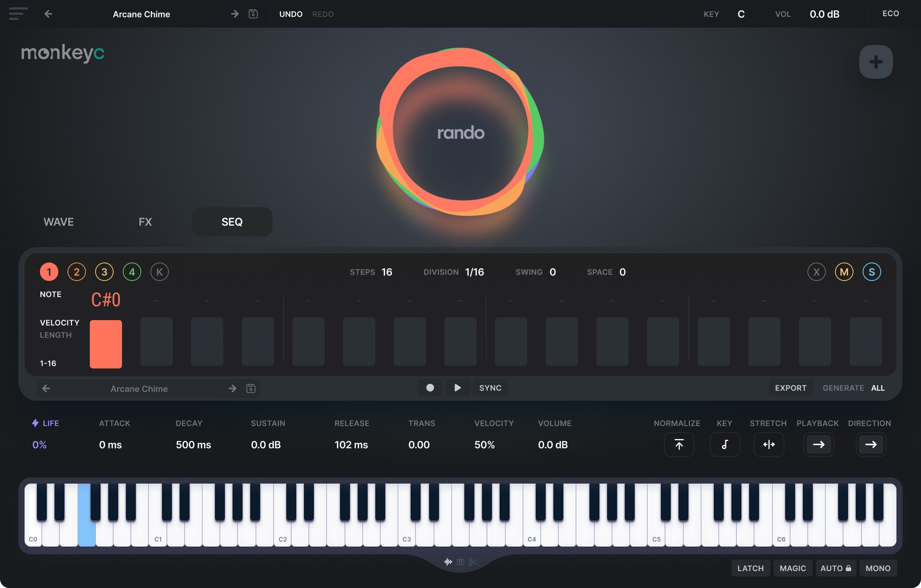
Task: Click UNDO in the top bar
Action: pyautogui.click(x=290, y=14)
